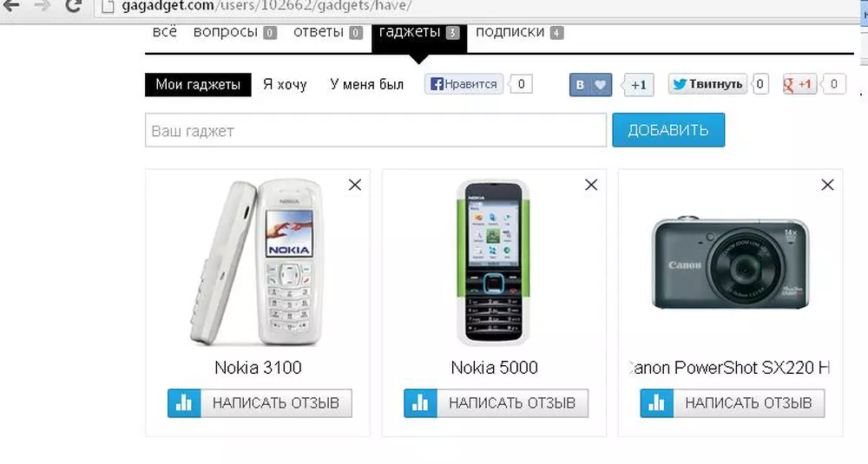Remove the Nokia 3100 card with X
This screenshot has height=464, width=868.
coord(355,185)
